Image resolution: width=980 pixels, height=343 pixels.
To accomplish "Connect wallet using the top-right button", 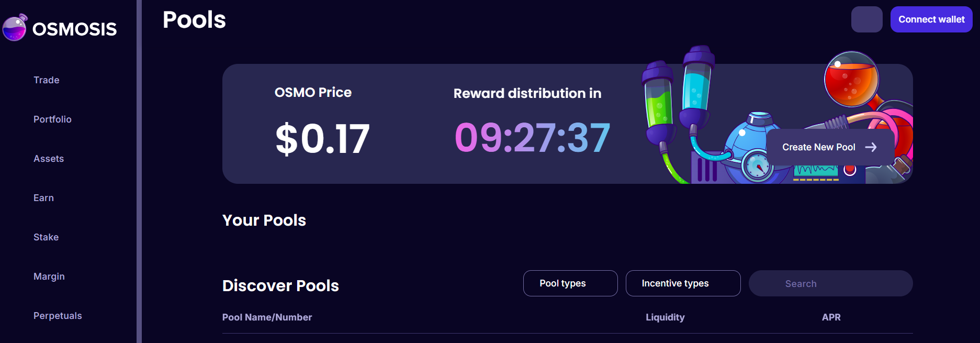I will click(x=931, y=19).
